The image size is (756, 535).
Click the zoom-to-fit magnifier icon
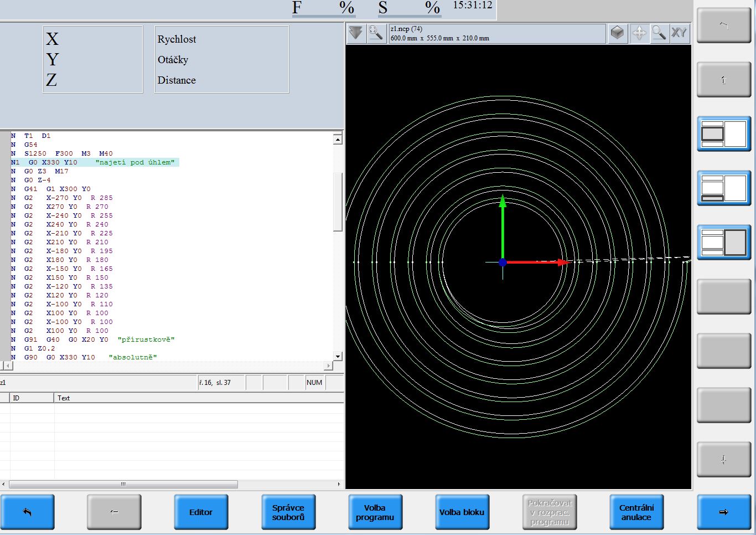coord(376,33)
